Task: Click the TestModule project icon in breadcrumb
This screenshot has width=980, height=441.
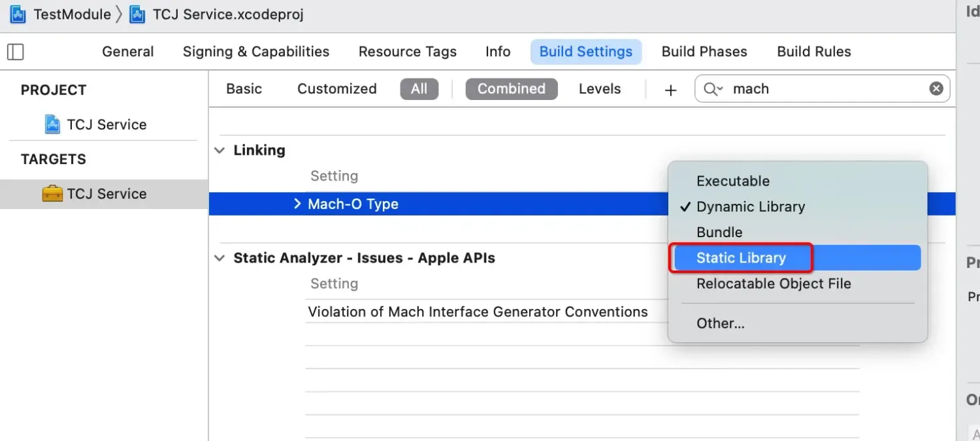Action: click(x=18, y=14)
